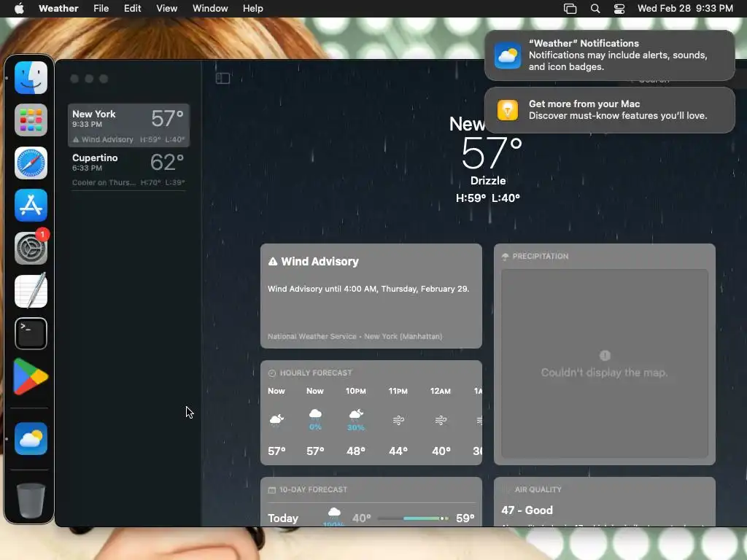Click the 11PM wind icon in hourly forecast
The height and width of the screenshot is (560, 747).
(x=398, y=420)
